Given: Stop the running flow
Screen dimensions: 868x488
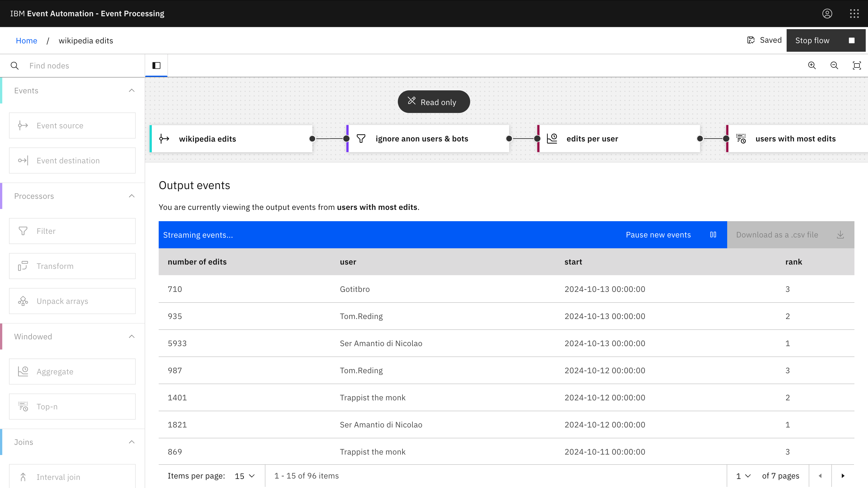Looking at the screenshot, I should pyautogui.click(x=826, y=40).
